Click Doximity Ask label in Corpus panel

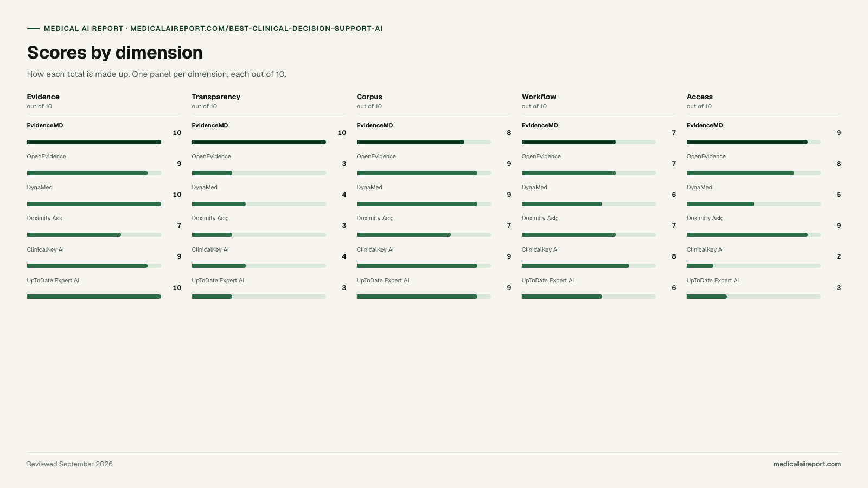(x=374, y=218)
